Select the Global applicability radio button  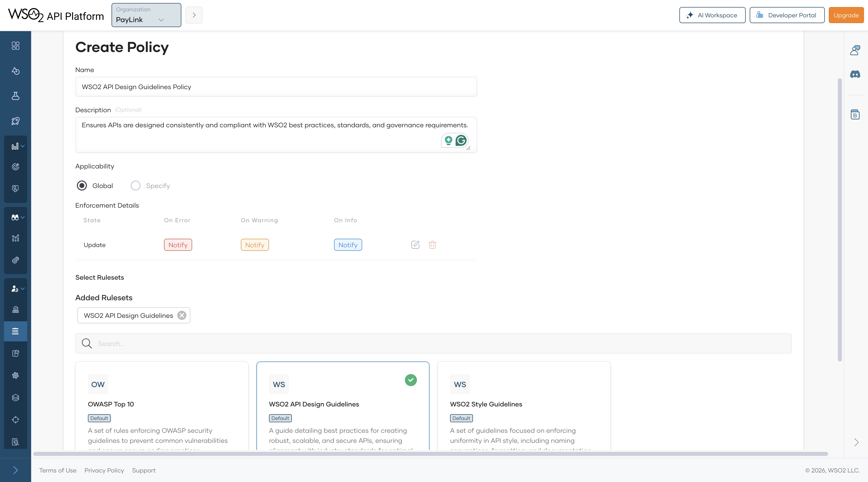82,186
